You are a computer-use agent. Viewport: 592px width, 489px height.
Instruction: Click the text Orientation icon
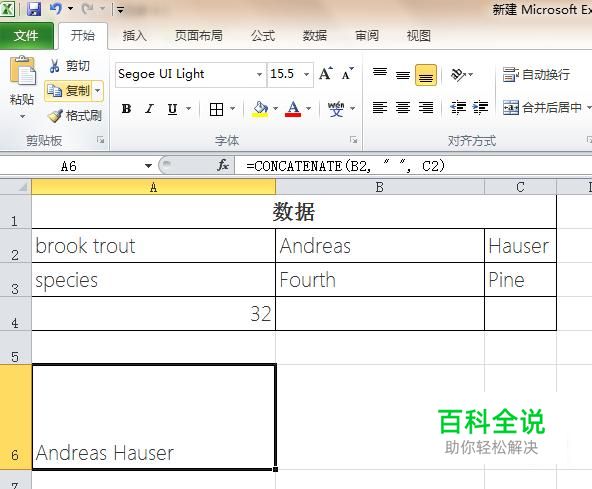458,74
